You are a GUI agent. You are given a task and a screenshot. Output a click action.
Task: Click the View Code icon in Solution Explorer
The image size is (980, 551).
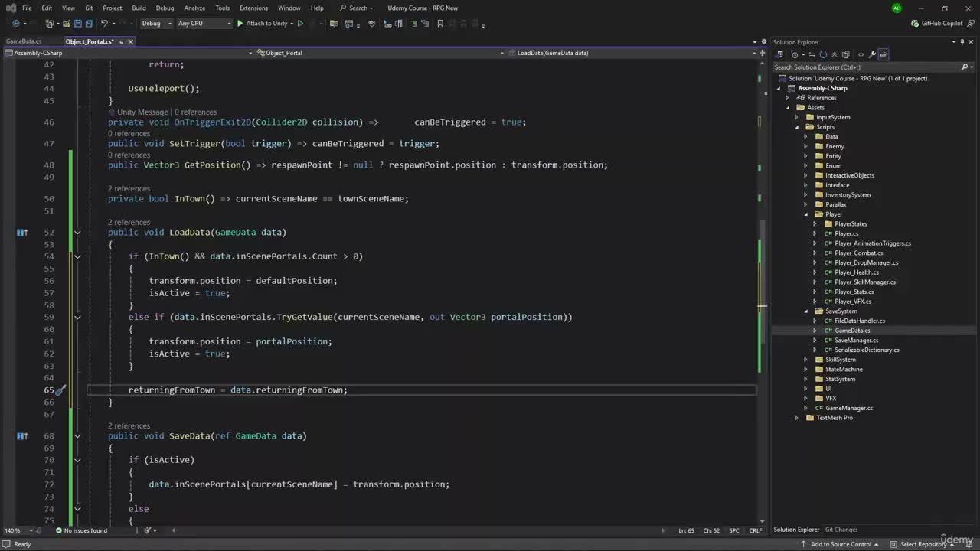point(861,54)
